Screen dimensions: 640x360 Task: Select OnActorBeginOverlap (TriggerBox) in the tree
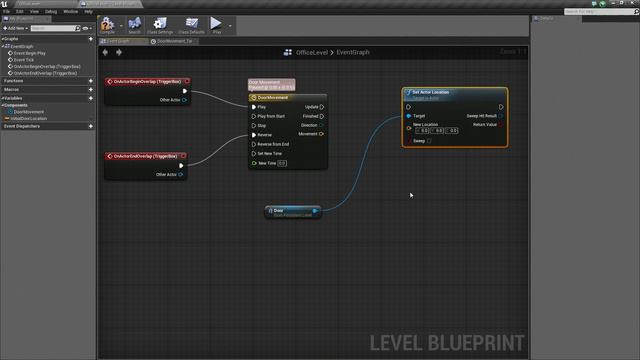tap(47, 67)
